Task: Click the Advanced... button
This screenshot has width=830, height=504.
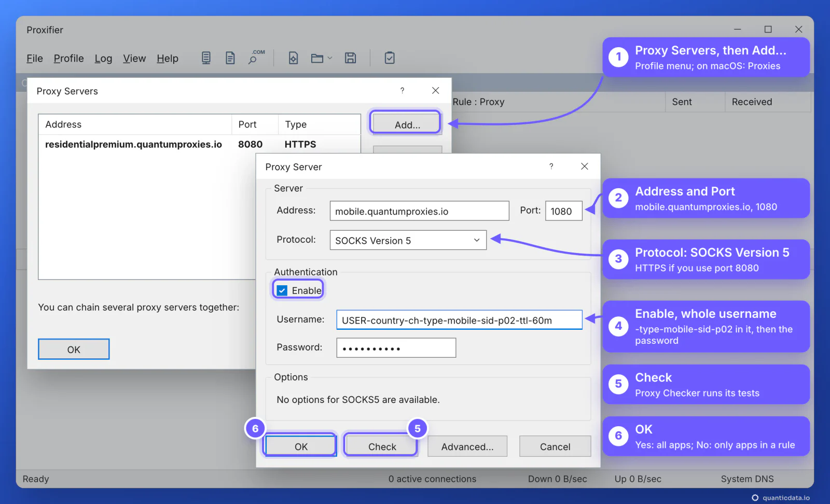Action: (467, 446)
